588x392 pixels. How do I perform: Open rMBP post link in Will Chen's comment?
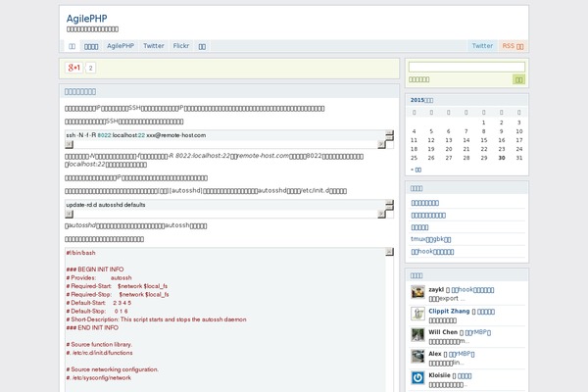(x=478, y=332)
